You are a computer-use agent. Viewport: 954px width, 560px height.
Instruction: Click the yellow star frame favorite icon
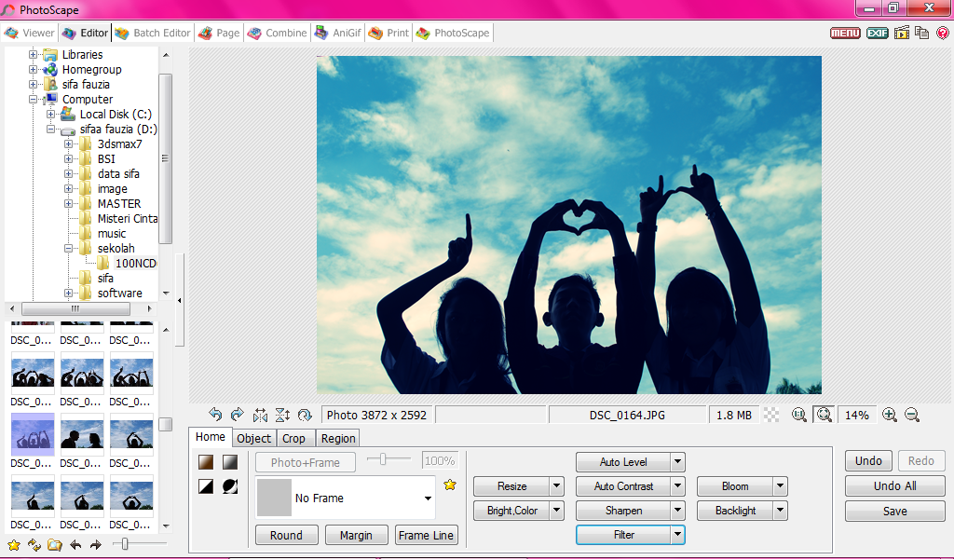pyautogui.click(x=450, y=485)
